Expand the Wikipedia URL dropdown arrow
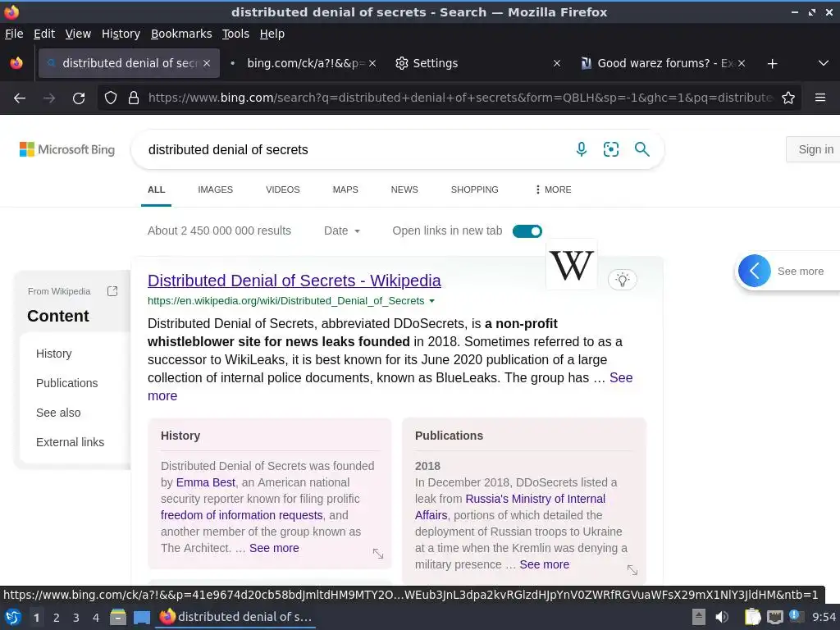The image size is (840, 630). [431, 301]
